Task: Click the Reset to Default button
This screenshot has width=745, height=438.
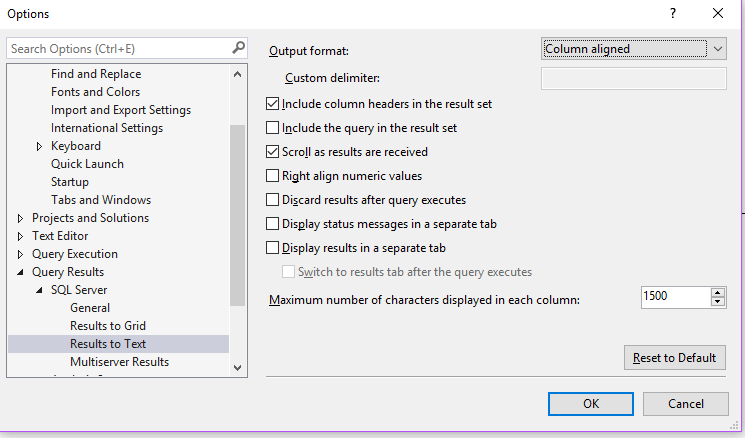Action: pos(673,358)
